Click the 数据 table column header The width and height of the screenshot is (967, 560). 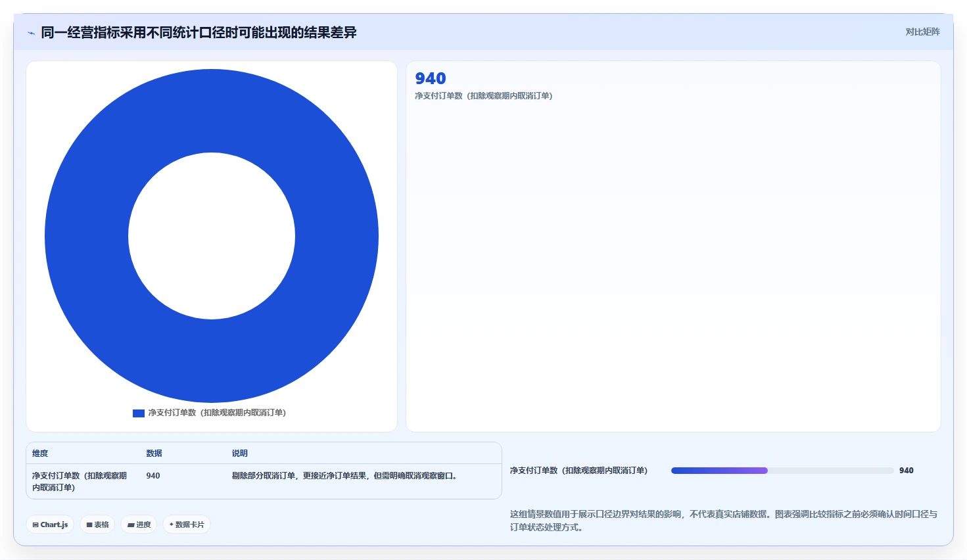point(154,454)
